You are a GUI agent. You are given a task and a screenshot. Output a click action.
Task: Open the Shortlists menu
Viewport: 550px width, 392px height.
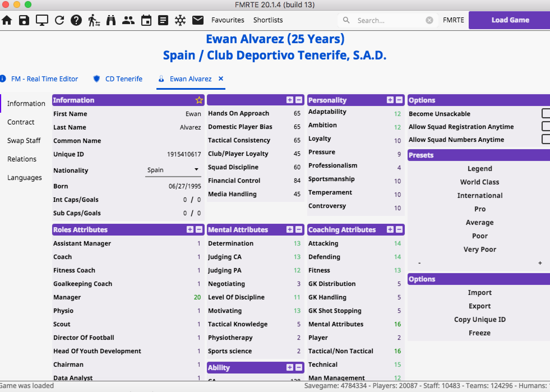268,20
